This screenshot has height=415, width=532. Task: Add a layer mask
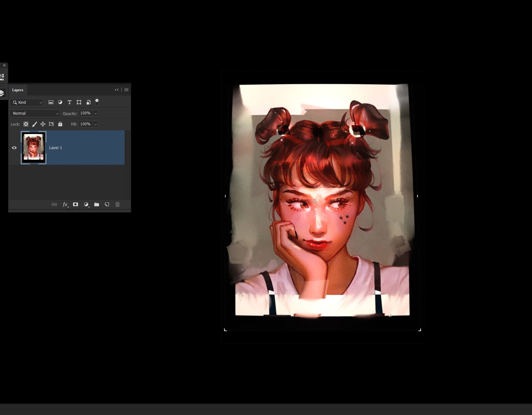coord(75,204)
